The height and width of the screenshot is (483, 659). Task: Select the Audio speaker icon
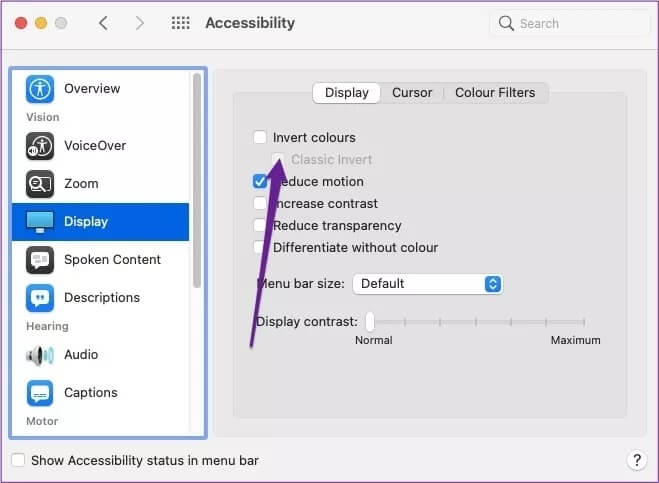click(40, 355)
